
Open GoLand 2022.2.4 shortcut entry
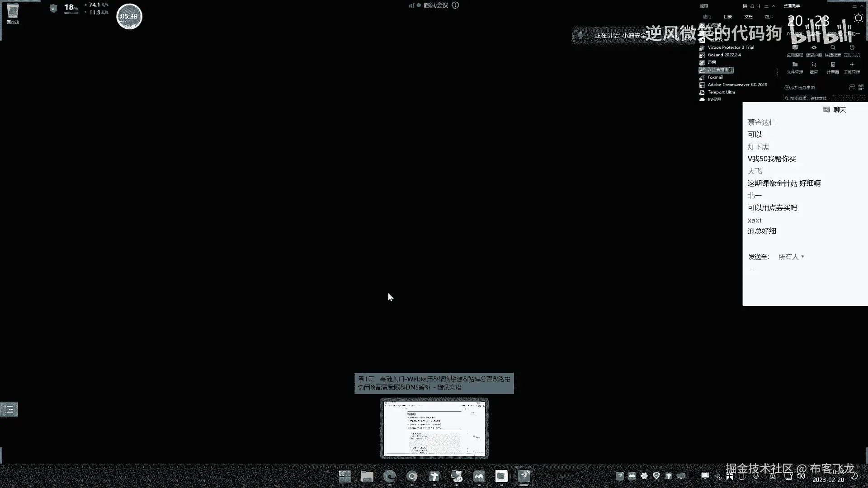pyautogui.click(x=724, y=55)
